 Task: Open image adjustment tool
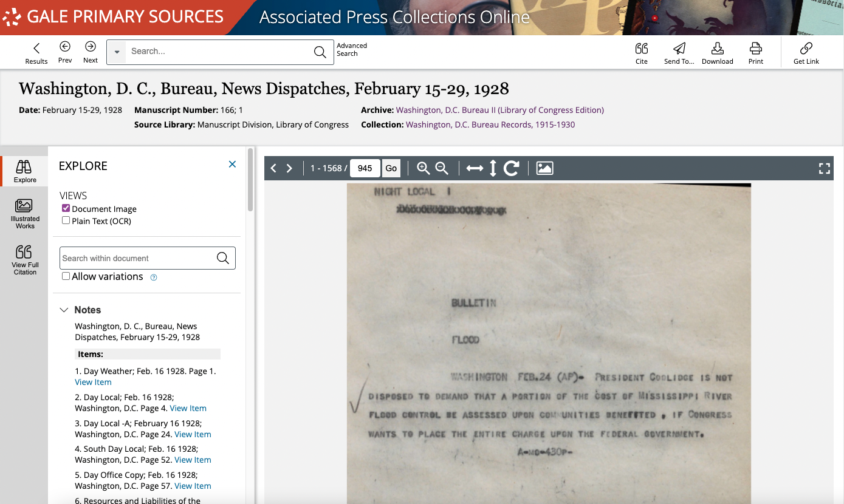click(544, 168)
